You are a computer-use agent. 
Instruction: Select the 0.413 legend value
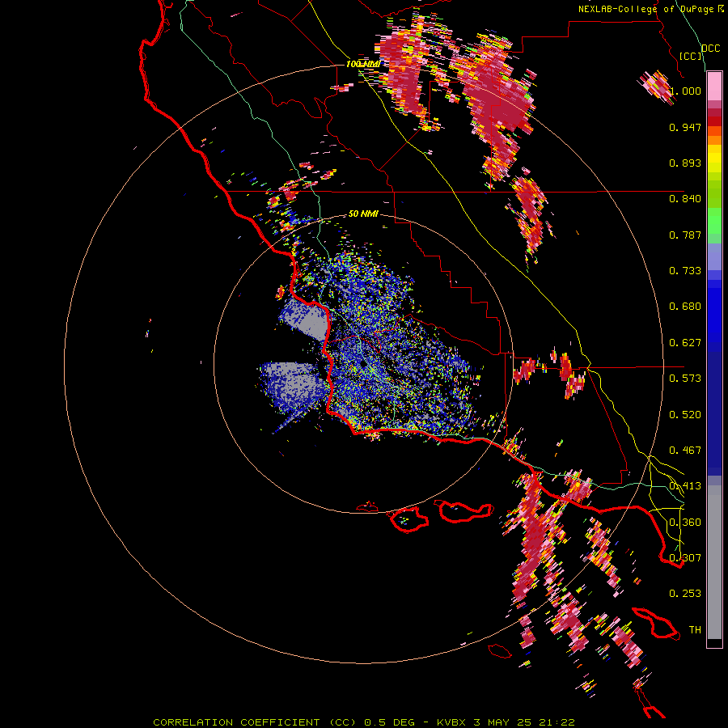pos(685,486)
